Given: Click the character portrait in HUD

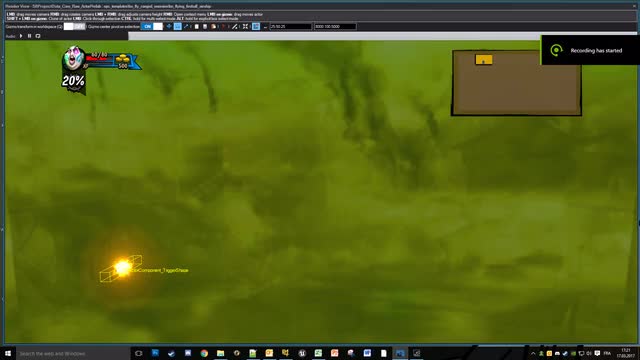Looking at the screenshot, I should pyautogui.click(x=73, y=58).
